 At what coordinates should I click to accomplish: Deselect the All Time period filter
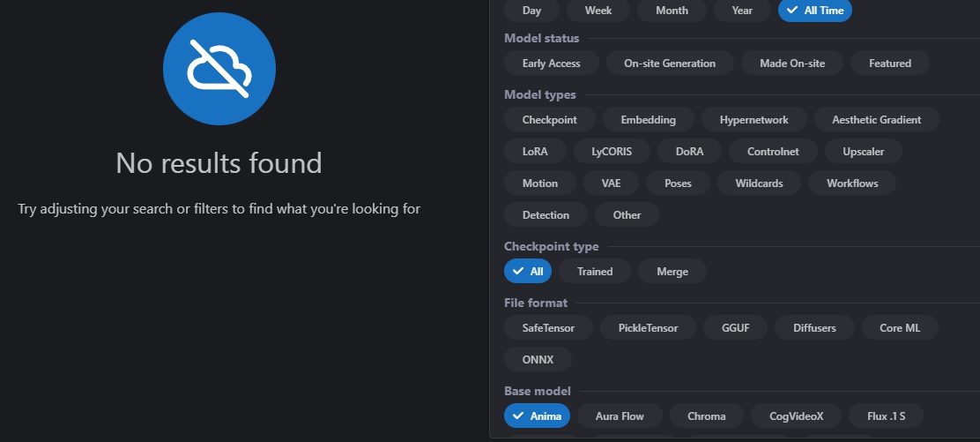point(815,10)
